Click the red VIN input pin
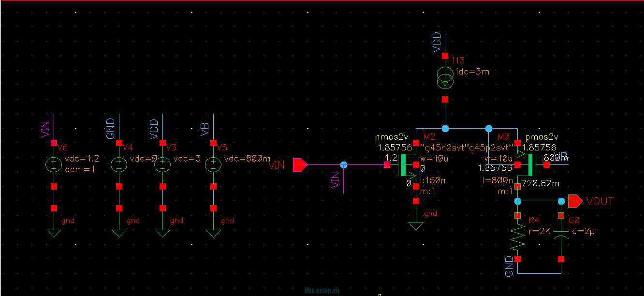Screen dimensions: 644x296 300,165
